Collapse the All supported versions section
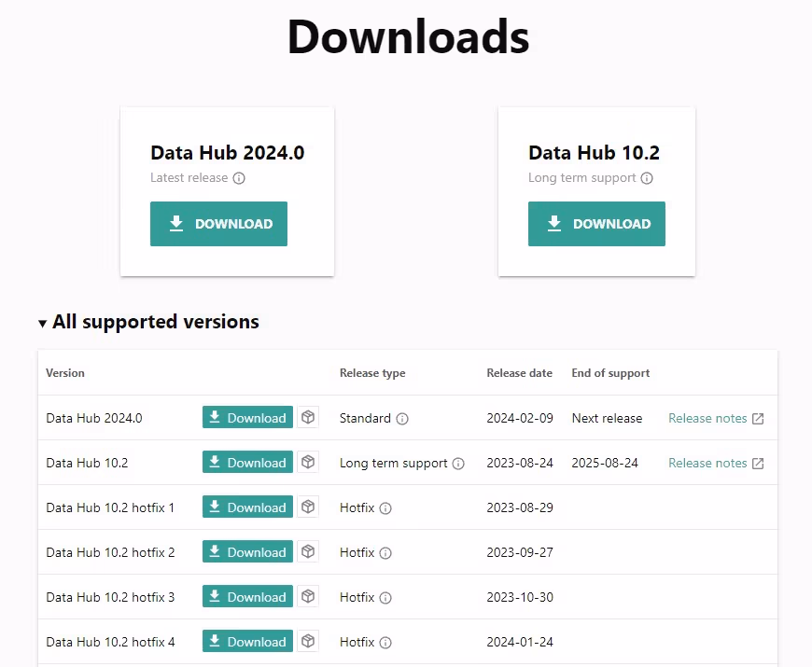 (43, 323)
